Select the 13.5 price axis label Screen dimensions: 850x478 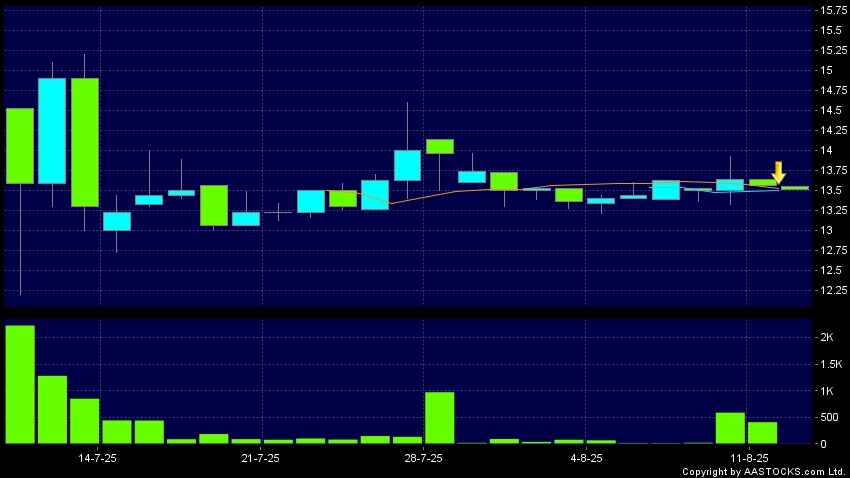[830, 190]
